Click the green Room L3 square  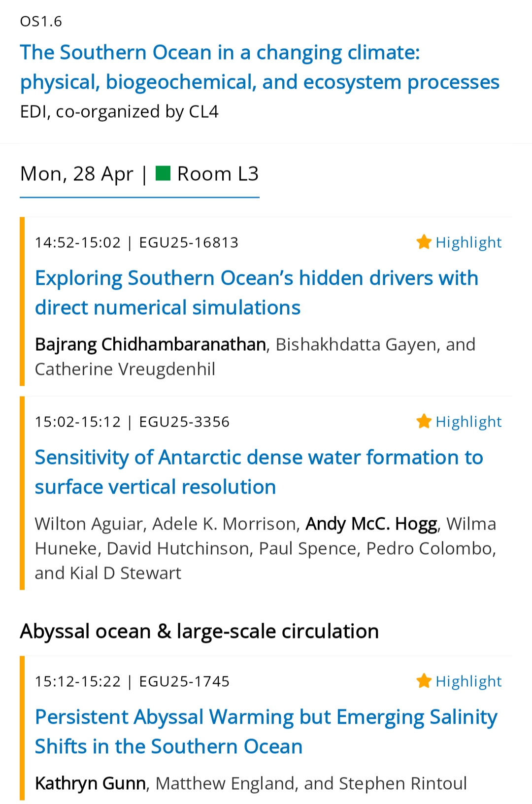[x=163, y=173]
